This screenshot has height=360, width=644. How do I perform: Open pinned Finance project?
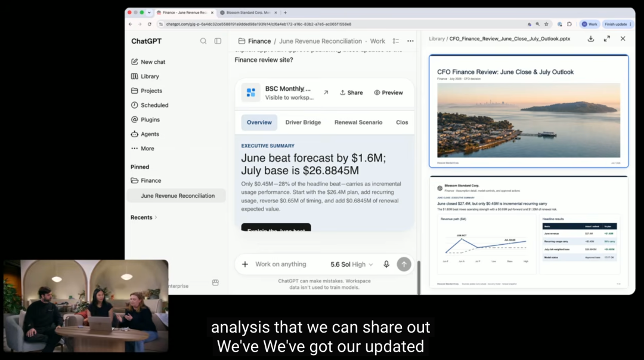click(x=146, y=180)
